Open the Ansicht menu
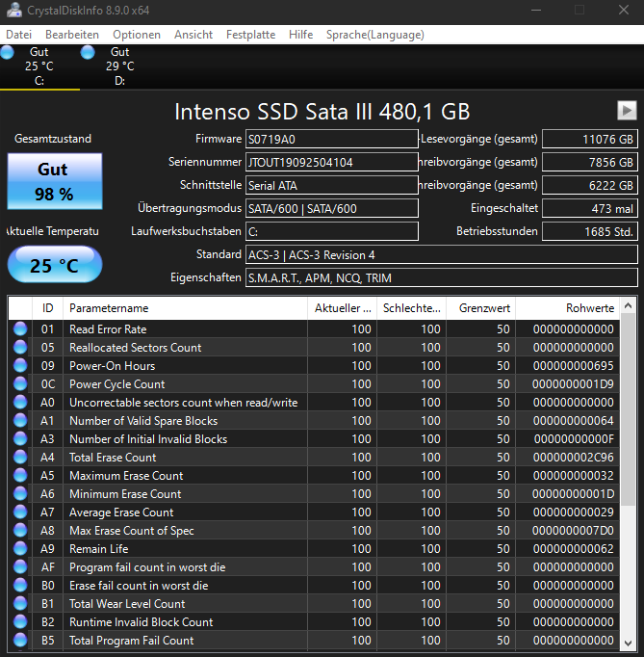Image resolution: width=644 pixels, height=657 pixels. pyautogui.click(x=193, y=35)
